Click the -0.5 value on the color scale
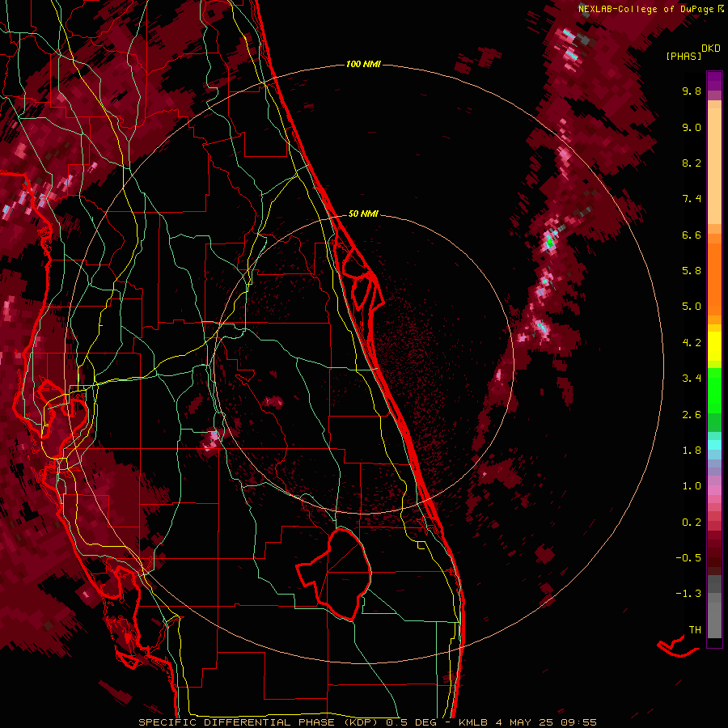 688,558
